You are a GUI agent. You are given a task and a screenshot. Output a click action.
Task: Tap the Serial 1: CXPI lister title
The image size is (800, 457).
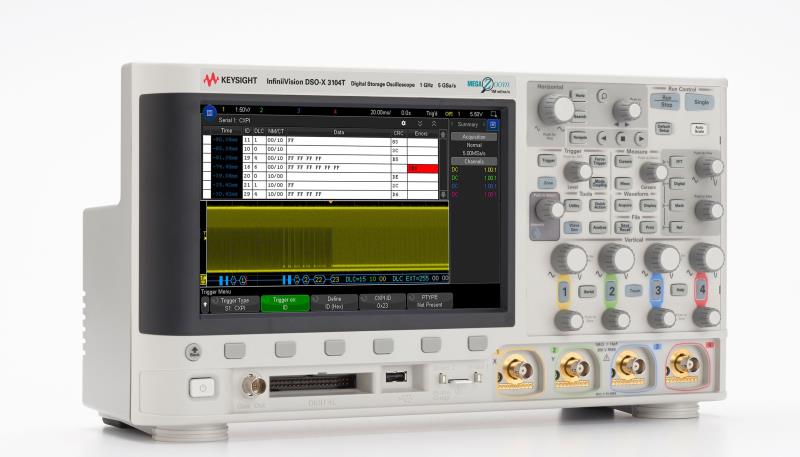coord(234,120)
